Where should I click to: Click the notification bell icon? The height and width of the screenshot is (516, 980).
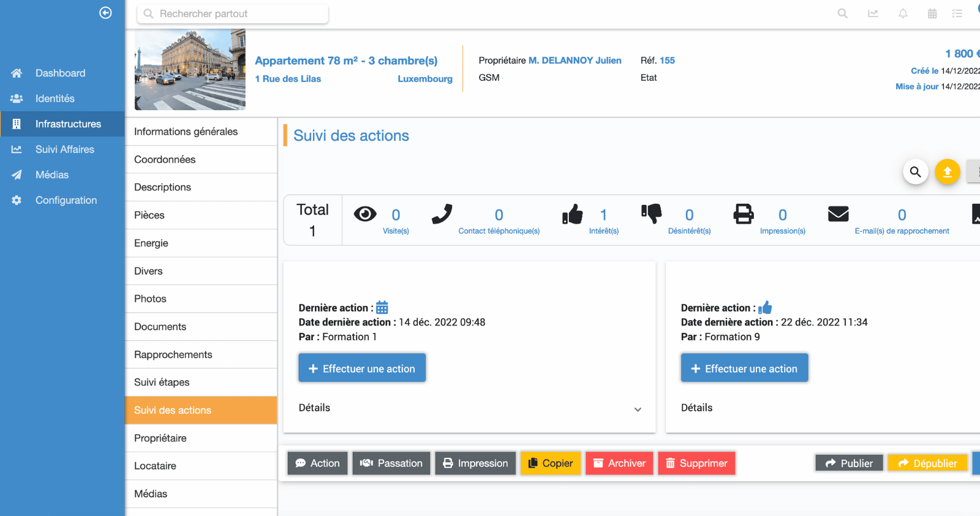click(903, 13)
